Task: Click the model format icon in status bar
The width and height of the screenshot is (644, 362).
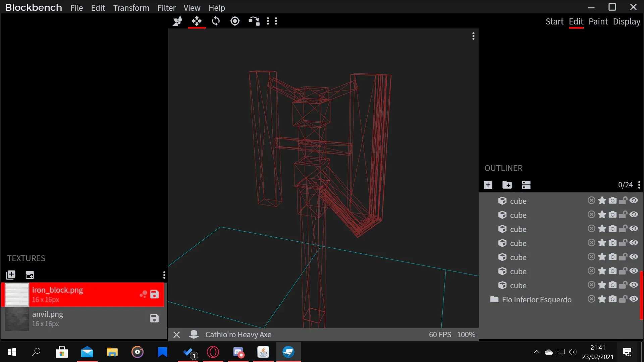Action: pos(194,334)
